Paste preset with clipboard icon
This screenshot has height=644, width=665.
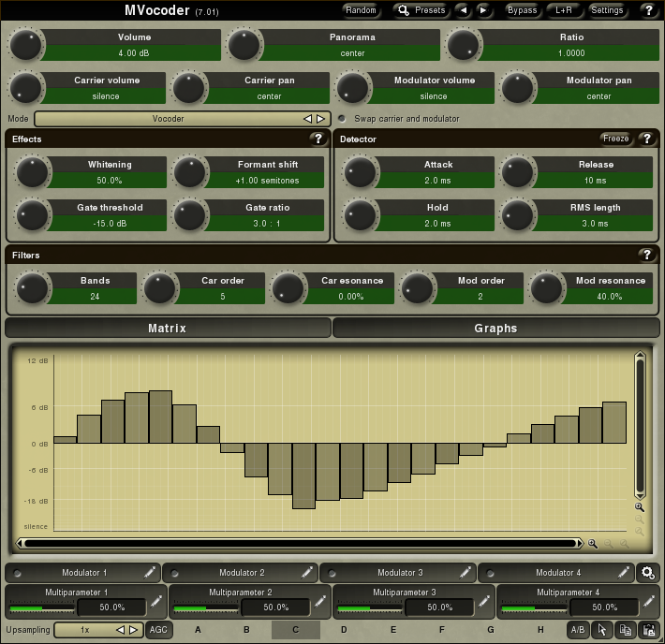[648, 630]
